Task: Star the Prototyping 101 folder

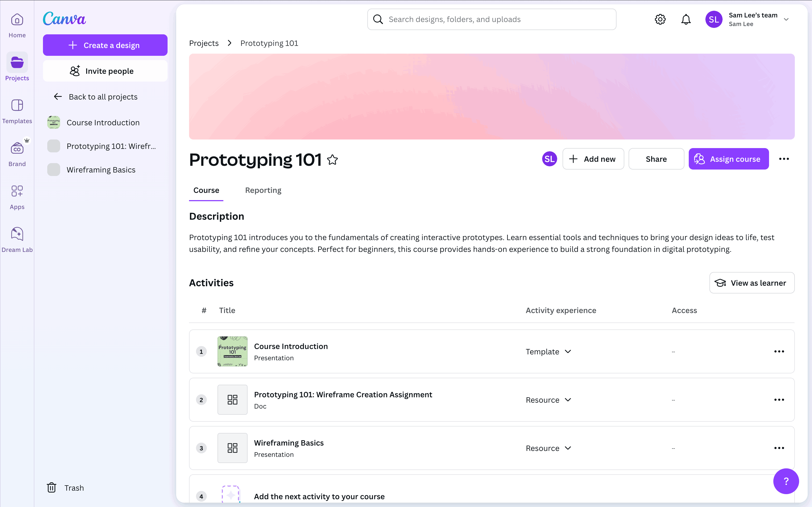Action: tap(332, 160)
